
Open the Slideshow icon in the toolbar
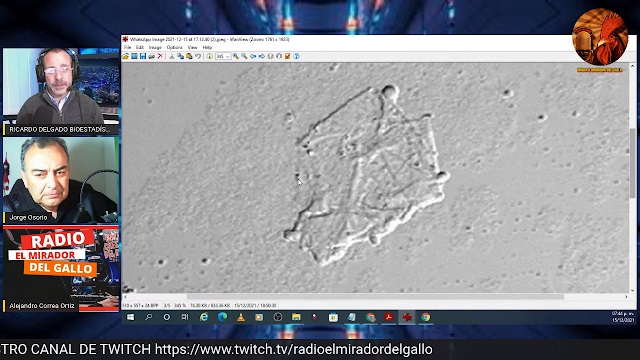point(134,56)
